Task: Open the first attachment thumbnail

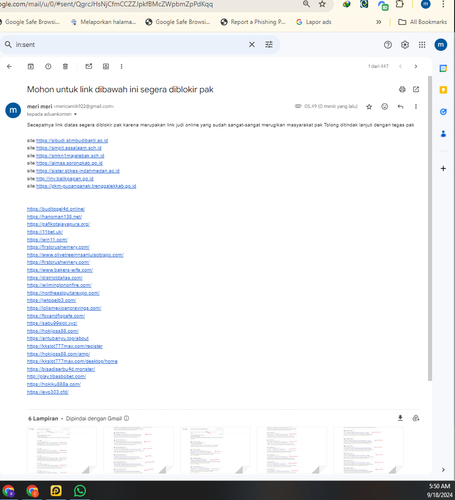Action: (x=62, y=450)
